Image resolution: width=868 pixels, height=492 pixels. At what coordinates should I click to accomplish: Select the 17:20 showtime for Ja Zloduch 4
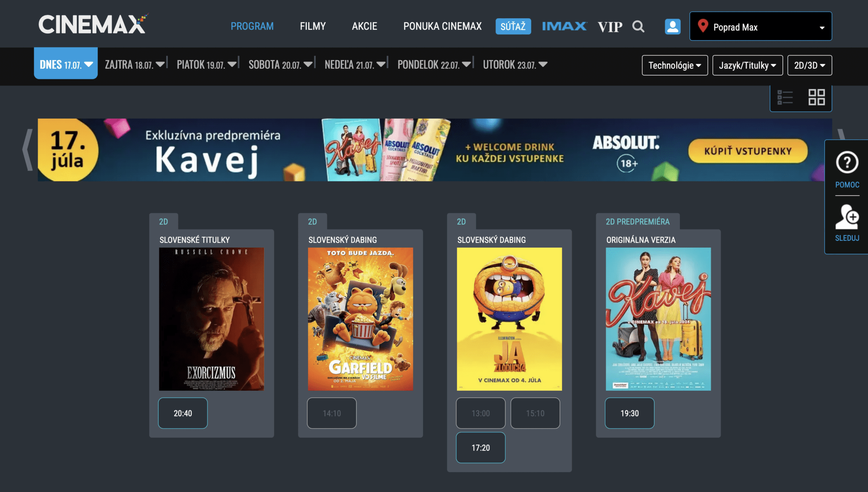pyautogui.click(x=480, y=447)
